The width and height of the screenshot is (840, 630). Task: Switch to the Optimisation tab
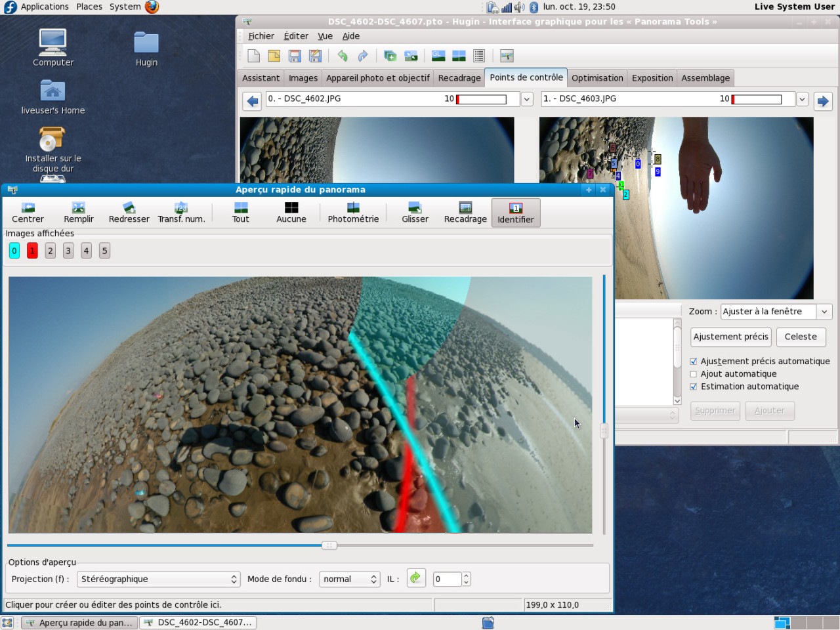(597, 78)
